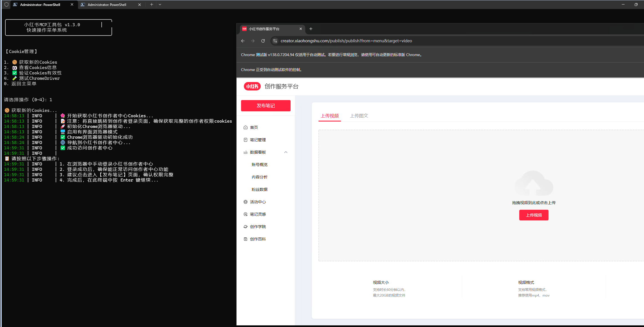Click the 创作学院 sidebar icon
This screenshot has width=644, height=327.
[x=246, y=227]
